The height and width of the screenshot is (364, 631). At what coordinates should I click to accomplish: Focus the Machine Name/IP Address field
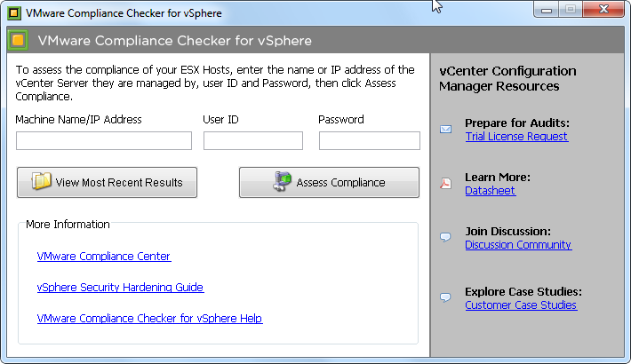click(x=104, y=140)
